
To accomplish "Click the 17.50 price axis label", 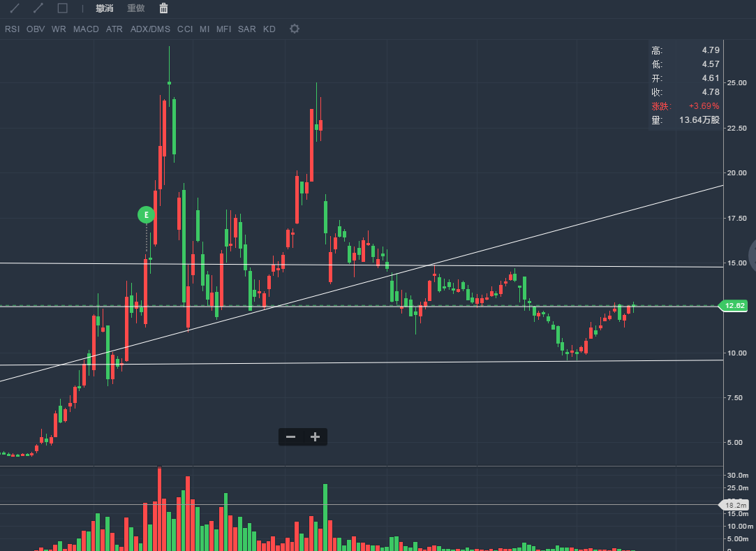I will pos(736,219).
